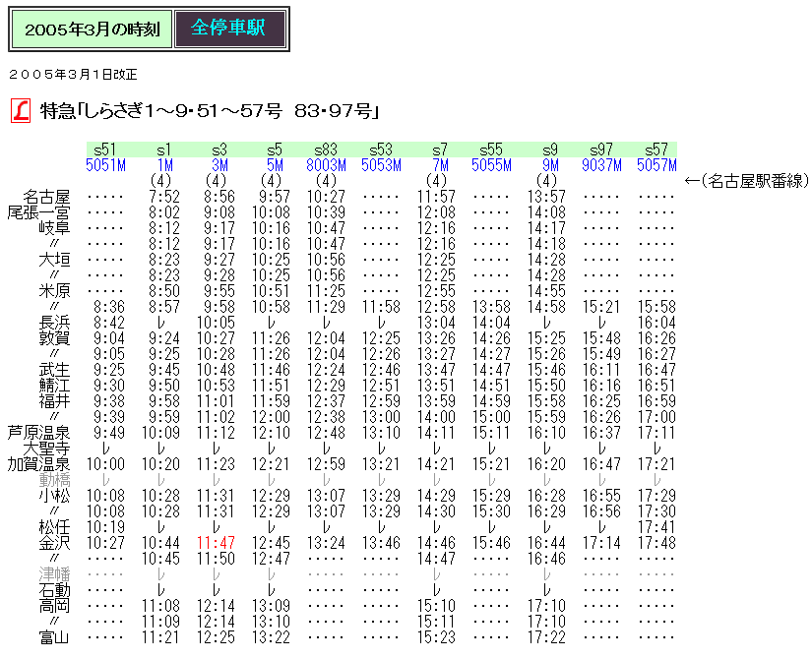Click station name 武生
Image resolution: width=812 pixels, height=659 pixels.
tap(54, 370)
